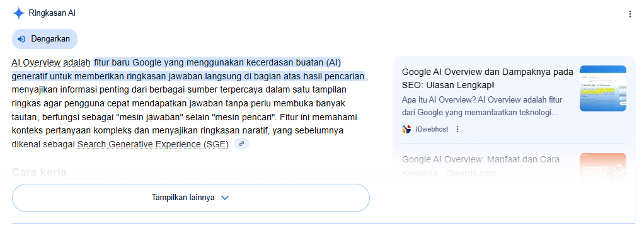Click the IDwebhost source name
Screen dimensions: 644x231
pyautogui.click(x=432, y=129)
